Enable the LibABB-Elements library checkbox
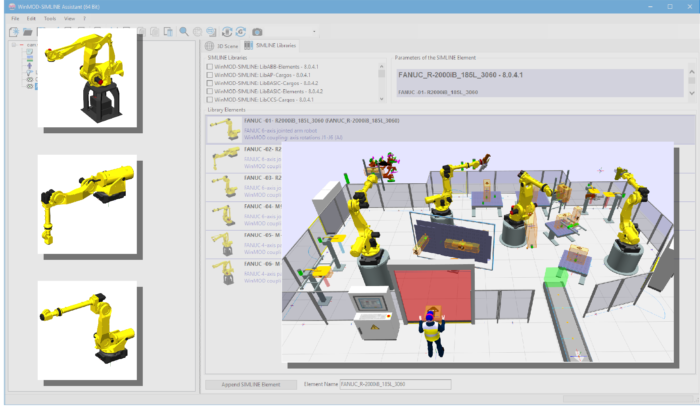 pos(209,66)
